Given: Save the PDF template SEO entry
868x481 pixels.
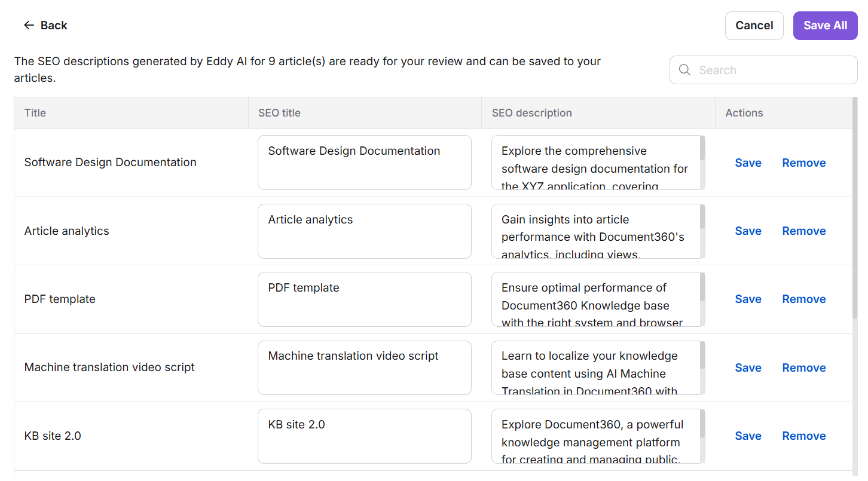Looking at the screenshot, I should point(748,299).
